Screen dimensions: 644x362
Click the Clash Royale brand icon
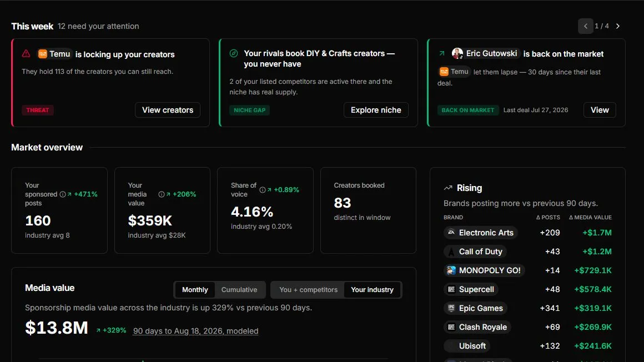[451, 327]
